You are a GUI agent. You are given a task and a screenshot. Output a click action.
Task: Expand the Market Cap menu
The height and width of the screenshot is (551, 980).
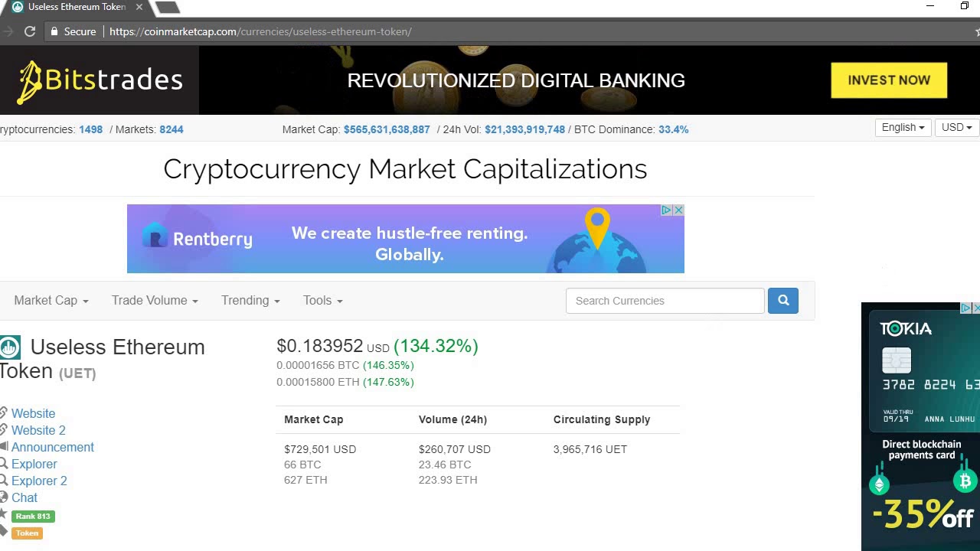coord(51,301)
